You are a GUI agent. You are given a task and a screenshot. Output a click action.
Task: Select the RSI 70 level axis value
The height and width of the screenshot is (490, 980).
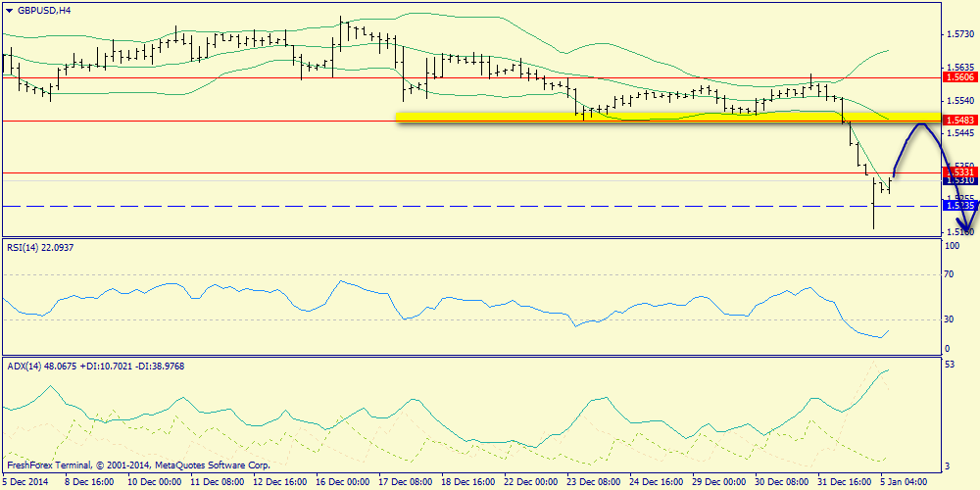coord(949,274)
